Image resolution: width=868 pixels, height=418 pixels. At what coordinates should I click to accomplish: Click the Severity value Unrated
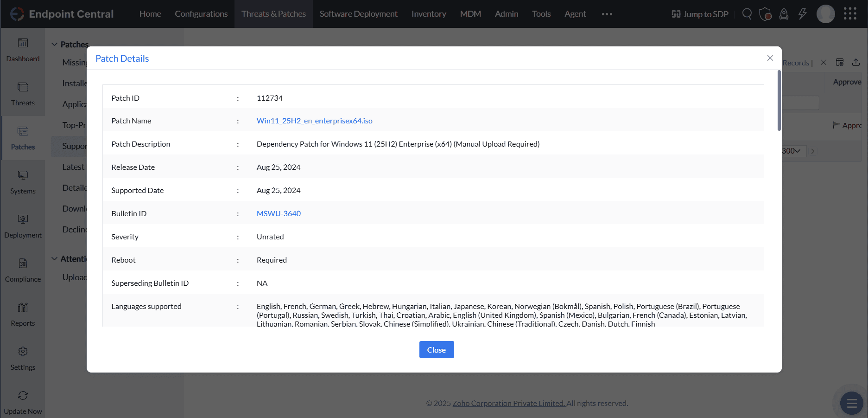(270, 237)
